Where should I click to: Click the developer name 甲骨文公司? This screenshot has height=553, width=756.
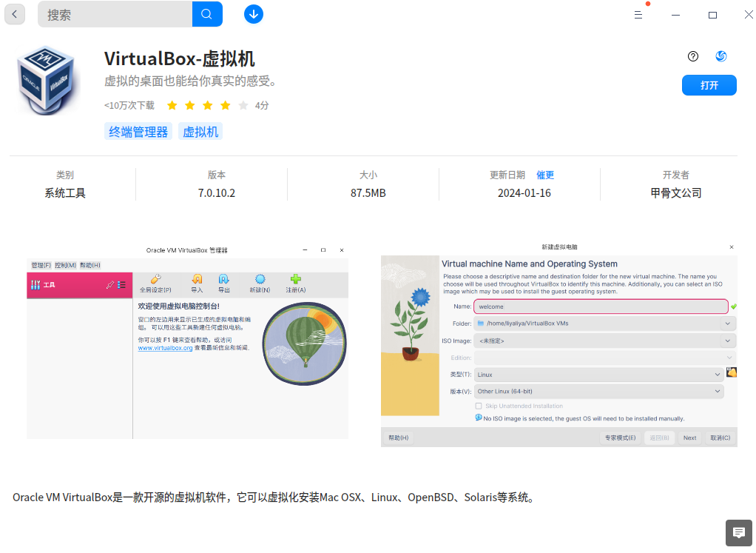tap(675, 193)
